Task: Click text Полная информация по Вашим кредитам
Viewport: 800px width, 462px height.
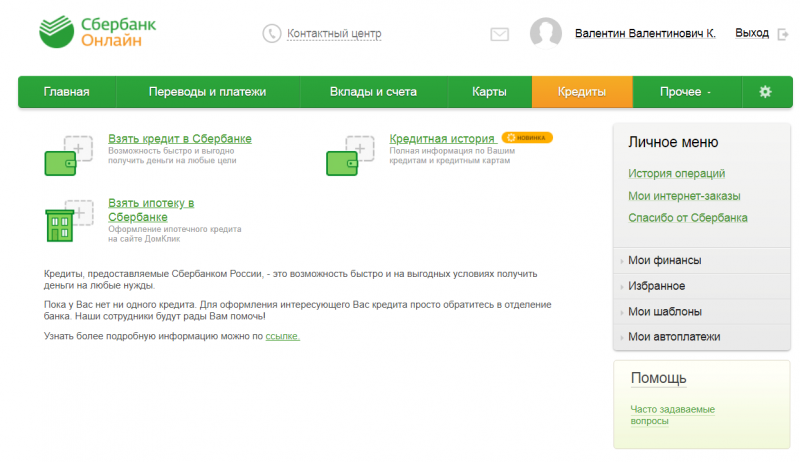Action: [x=452, y=156]
